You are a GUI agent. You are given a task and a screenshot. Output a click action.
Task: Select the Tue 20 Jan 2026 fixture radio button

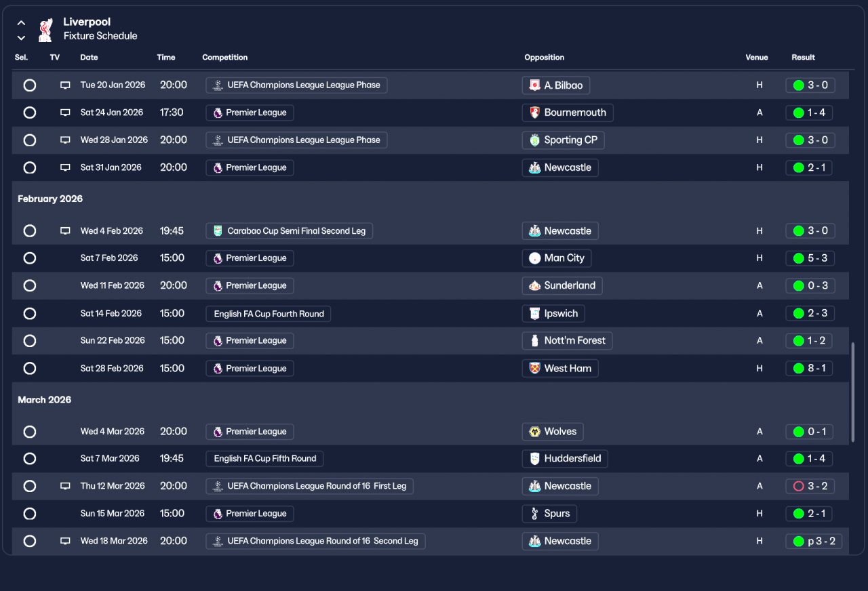pos(30,85)
